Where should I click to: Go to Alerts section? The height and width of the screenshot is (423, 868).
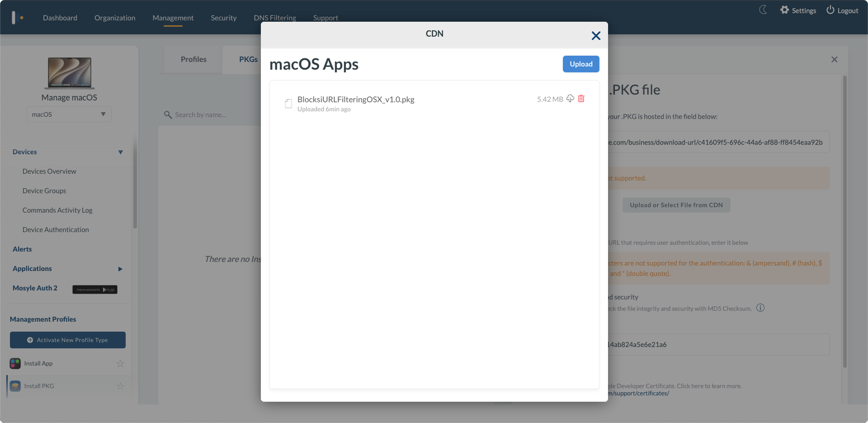(22, 249)
